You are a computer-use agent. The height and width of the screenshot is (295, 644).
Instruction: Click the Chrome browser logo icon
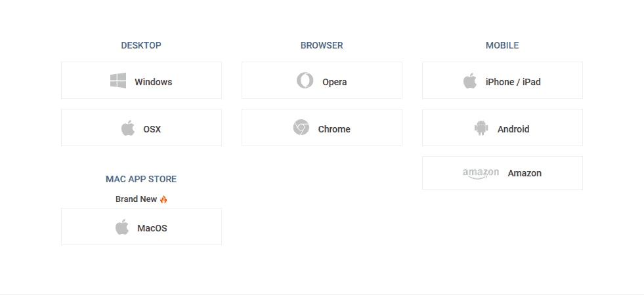point(301,128)
